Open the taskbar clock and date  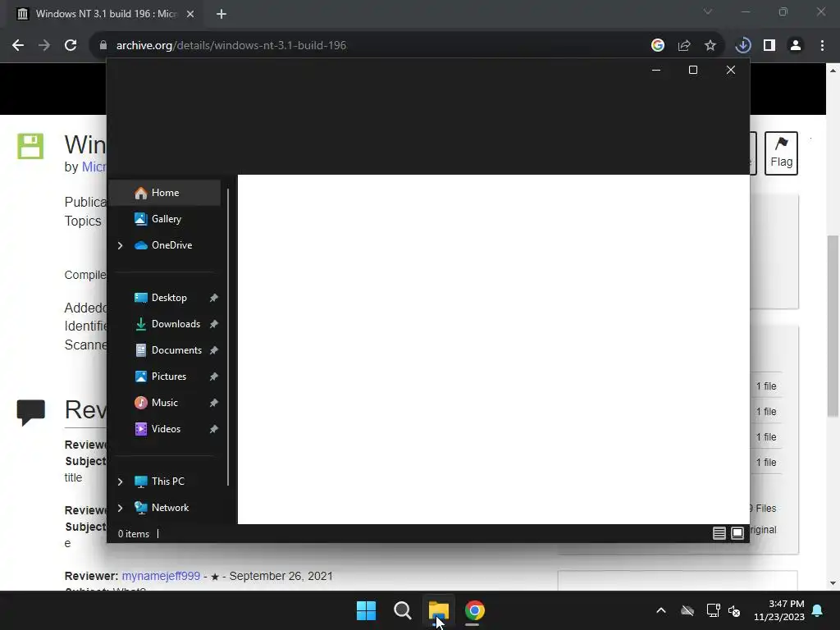pos(779,610)
